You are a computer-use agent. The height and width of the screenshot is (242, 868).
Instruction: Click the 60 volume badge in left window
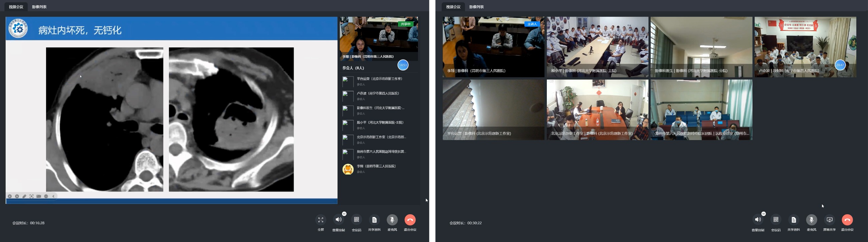tap(344, 214)
